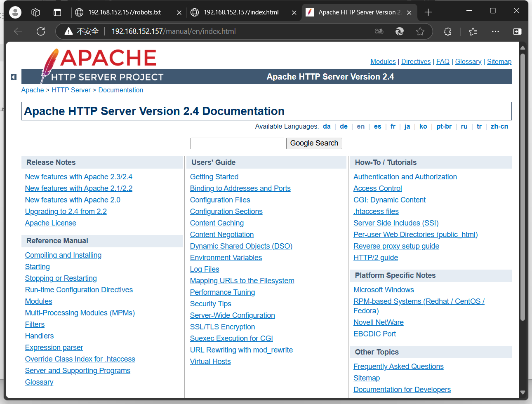Image resolution: width=532 pixels, height=404 pixels.
Task: Click the Apache breadcrumb link
Action: 33,90
